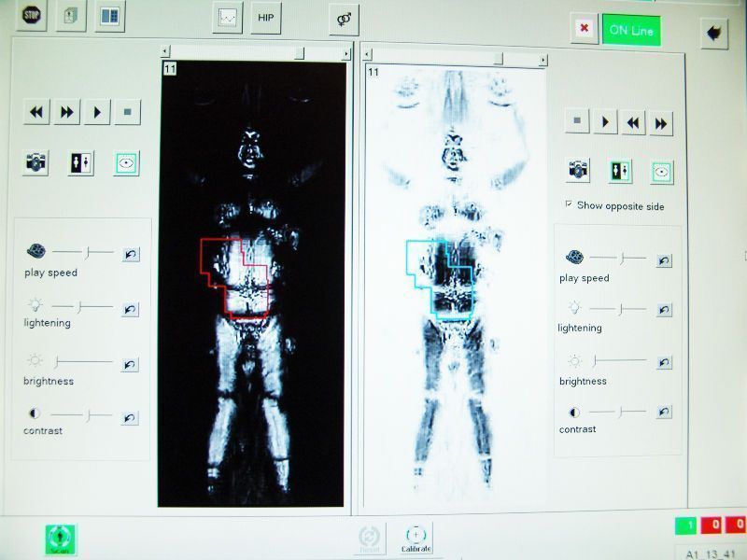Click the HIP button
The height and width of the screenshot is (560, 747).
[266, 18]
